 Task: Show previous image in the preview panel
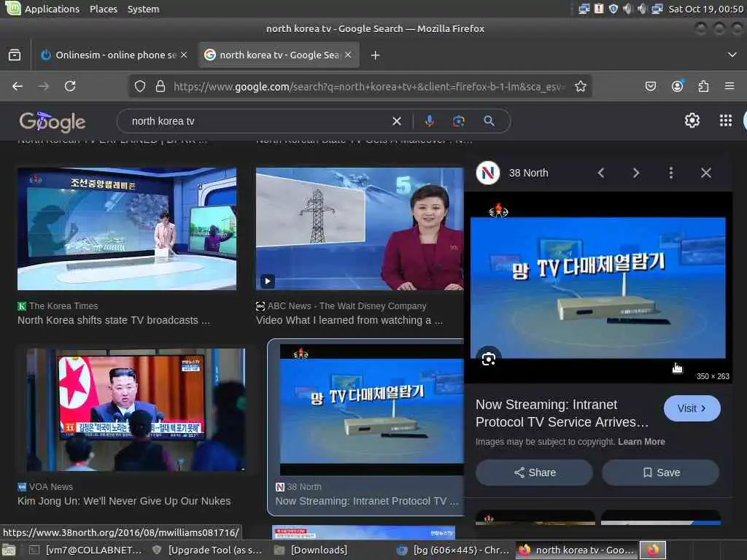click(601, 173)
